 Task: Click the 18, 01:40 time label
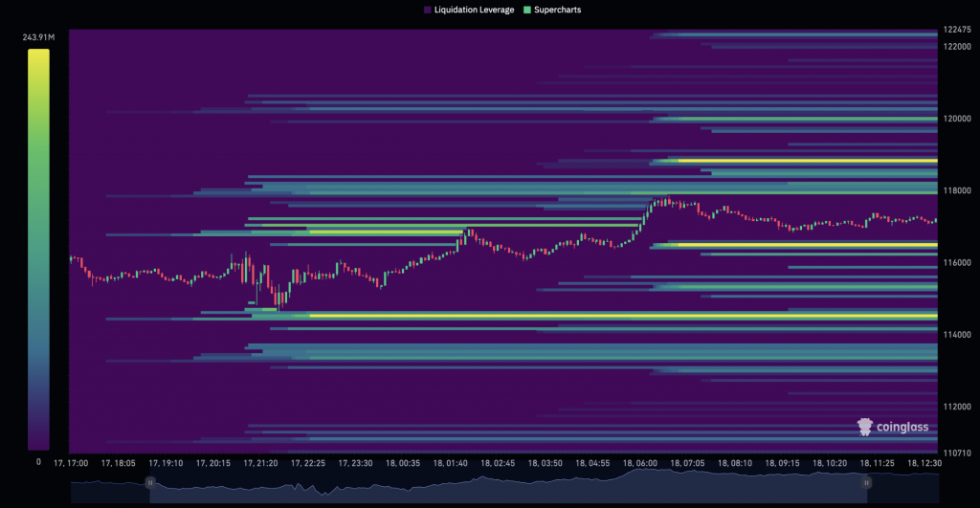pos(450,463)
